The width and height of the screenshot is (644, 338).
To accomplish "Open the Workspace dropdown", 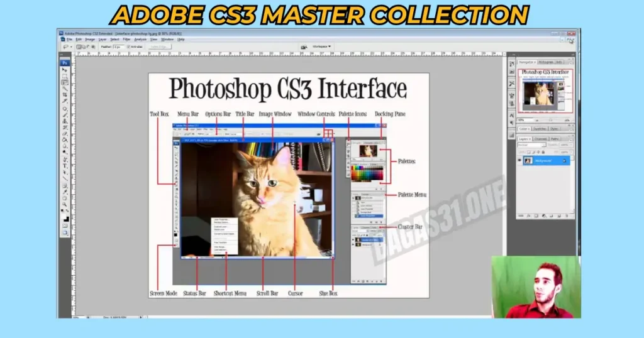I will [321, 46].
